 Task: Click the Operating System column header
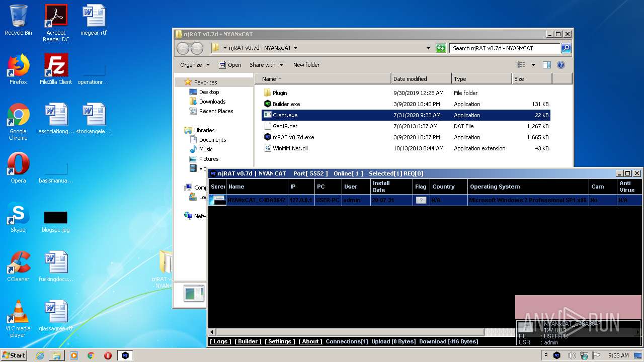528,187
